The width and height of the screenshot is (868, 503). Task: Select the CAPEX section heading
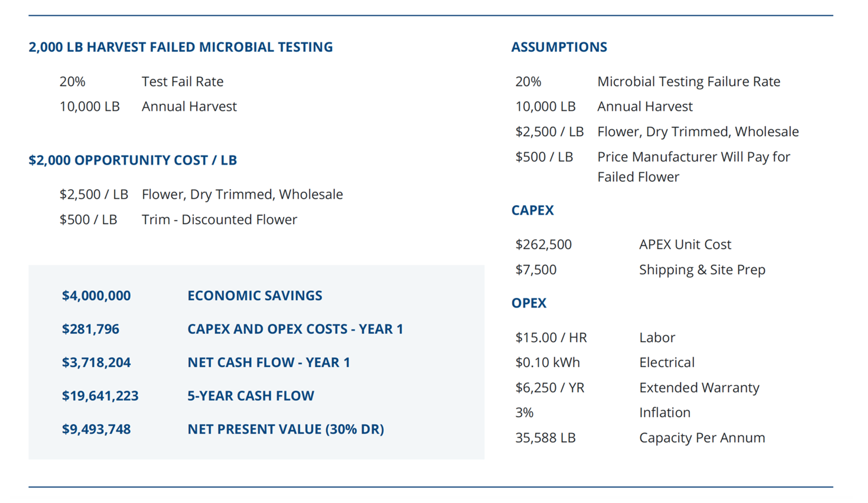532,210
